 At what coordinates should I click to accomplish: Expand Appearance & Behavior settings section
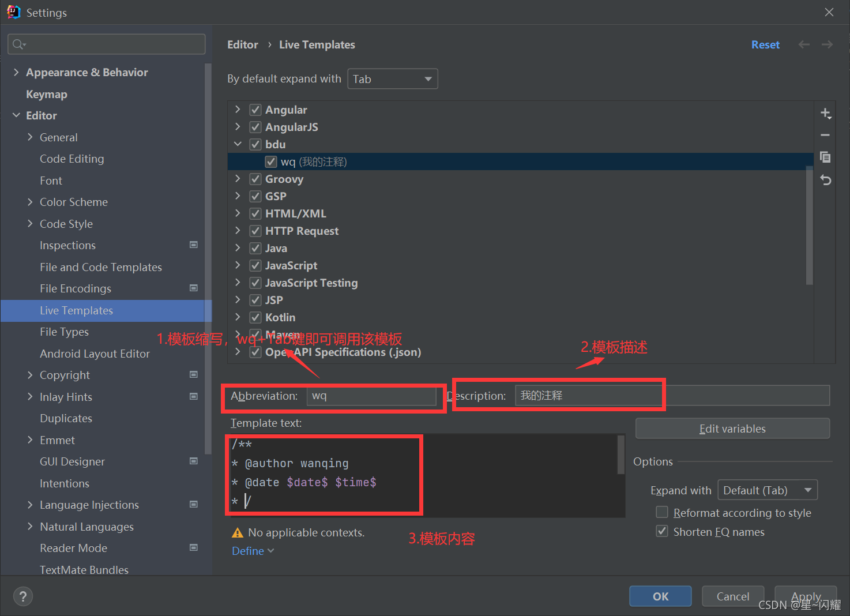coord(16,72)
